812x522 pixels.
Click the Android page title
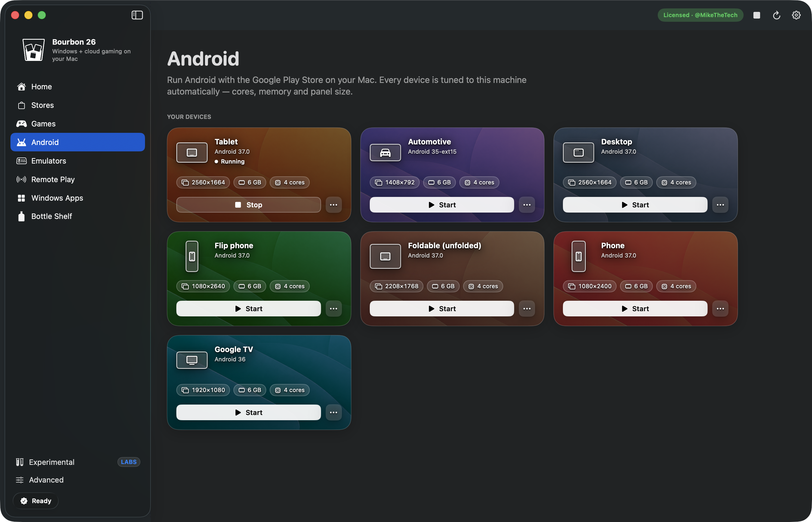point(203,59)
